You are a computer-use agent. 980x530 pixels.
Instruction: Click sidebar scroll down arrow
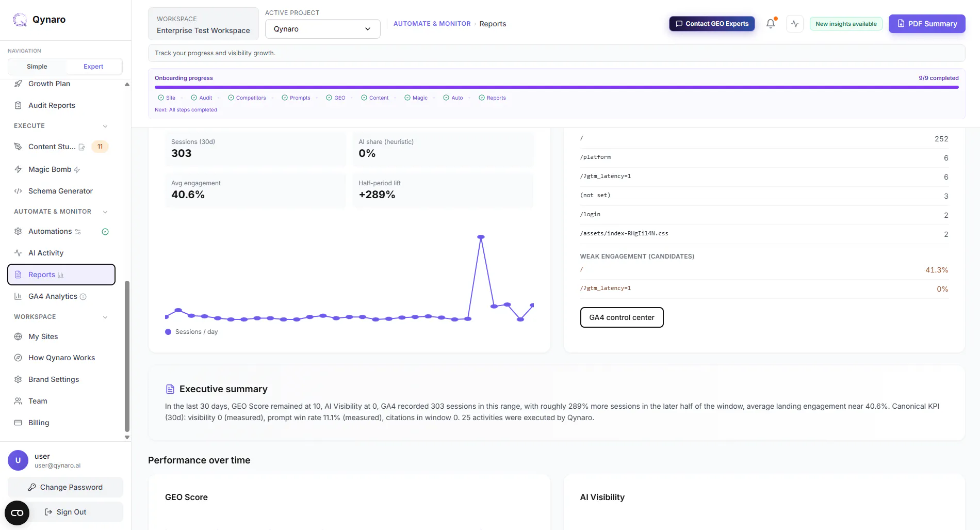pyautogui.click(x=127, y=437)
